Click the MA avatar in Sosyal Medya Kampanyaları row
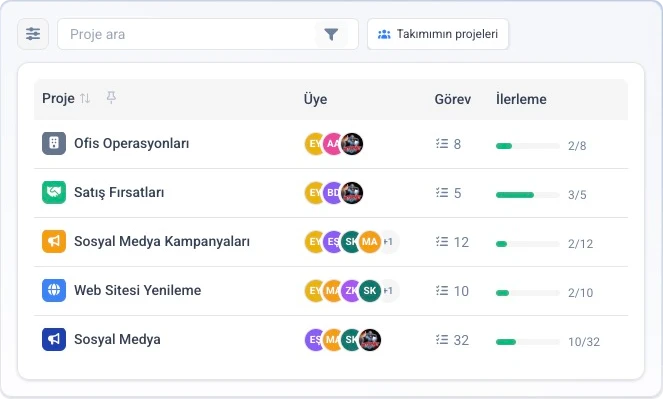Viewport: 663px width, 399px height. (x=370, y=242)
